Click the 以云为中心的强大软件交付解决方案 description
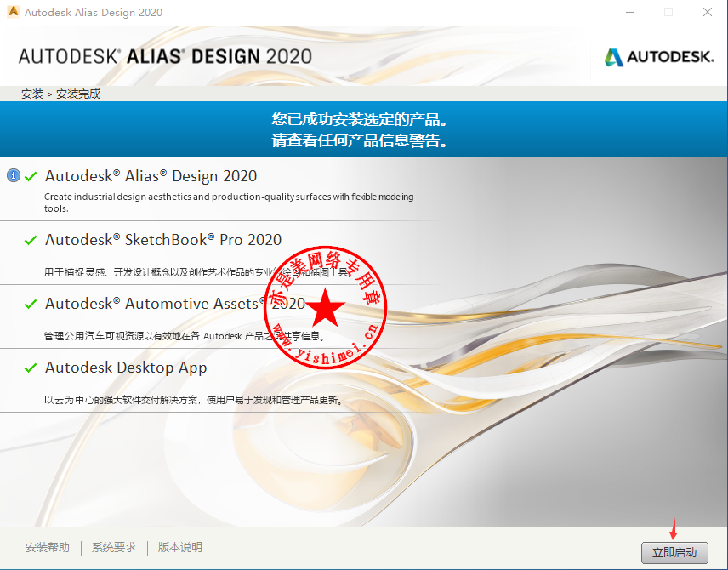Viewport: 728px width, 570px height. point(194,400)
